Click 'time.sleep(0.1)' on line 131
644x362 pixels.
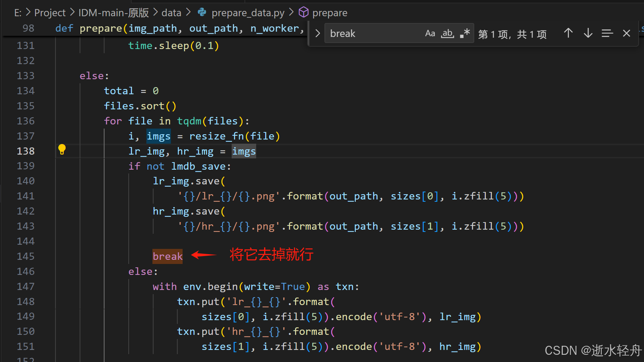[x=174, y=46]
